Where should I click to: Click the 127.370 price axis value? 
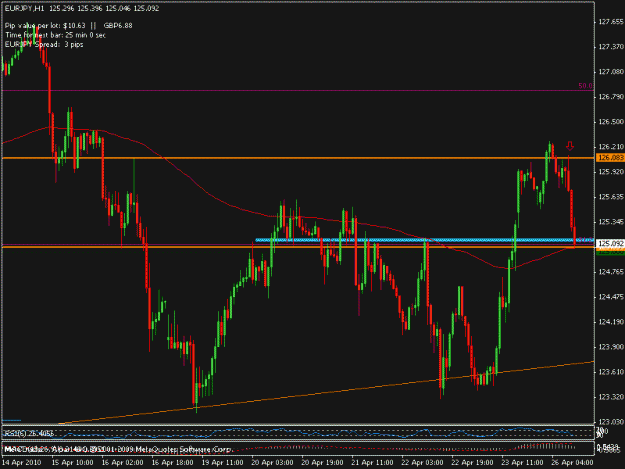coord(611,47)
